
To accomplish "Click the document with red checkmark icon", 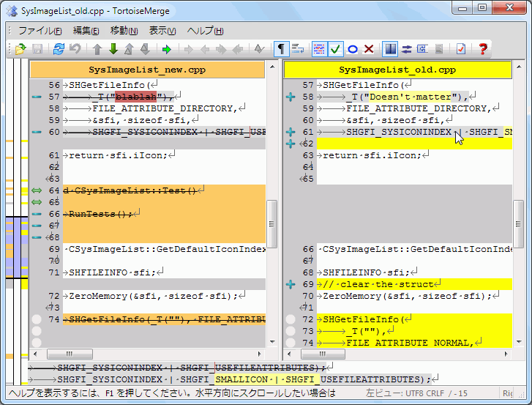I will pos(461,49).
